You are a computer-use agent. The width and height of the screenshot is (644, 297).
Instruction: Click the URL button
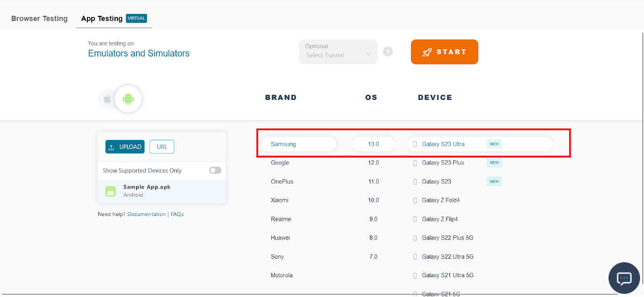pyautogui.click(x=162, y=147)
